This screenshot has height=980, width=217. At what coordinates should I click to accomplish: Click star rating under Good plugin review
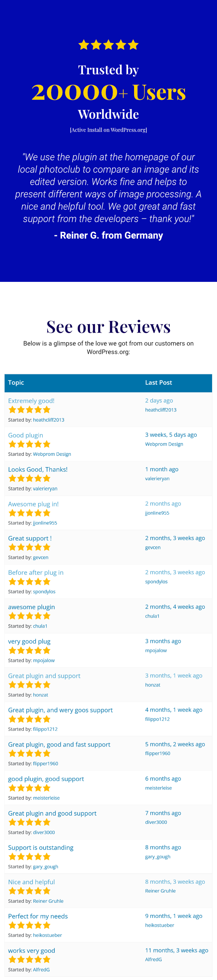29,444
